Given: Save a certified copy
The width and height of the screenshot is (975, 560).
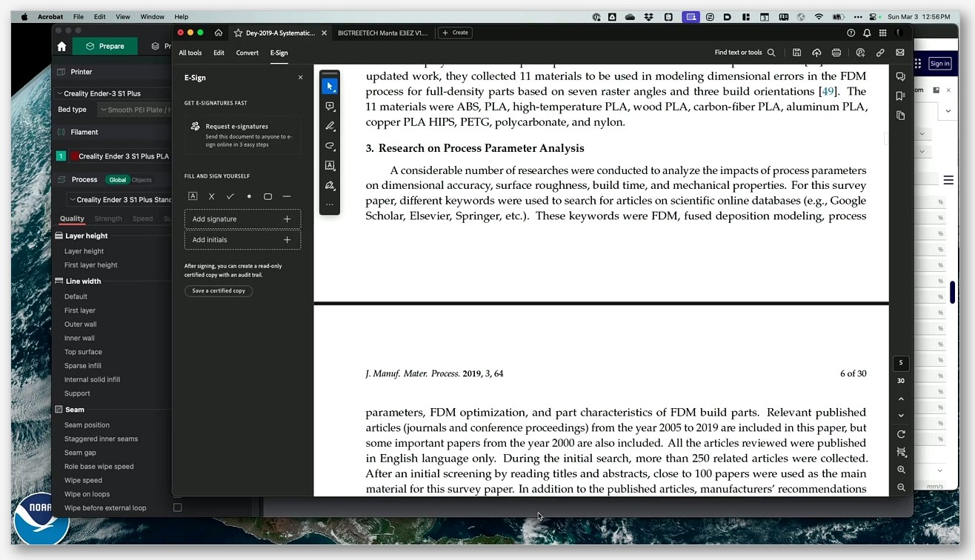Looking at the screenshot, I should tap(219, 291).
